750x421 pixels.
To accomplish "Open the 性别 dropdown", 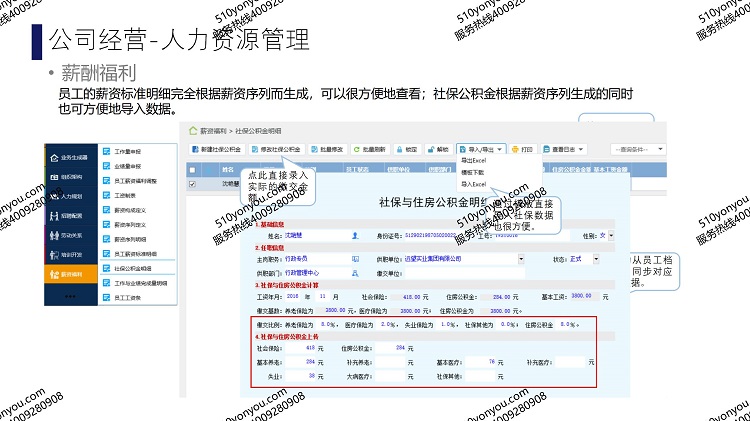I will [612, 235].
